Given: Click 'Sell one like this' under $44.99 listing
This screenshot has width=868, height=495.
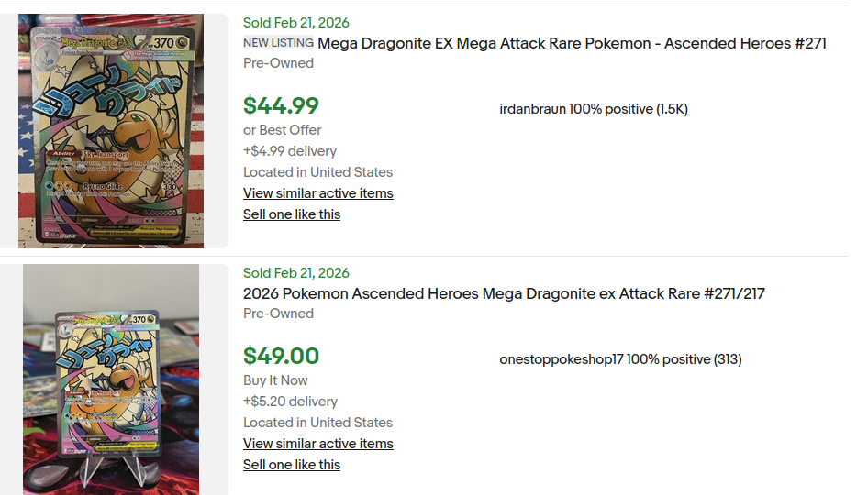Looking at the screenshot, I should pyautogui.click(x=291, y=214).
